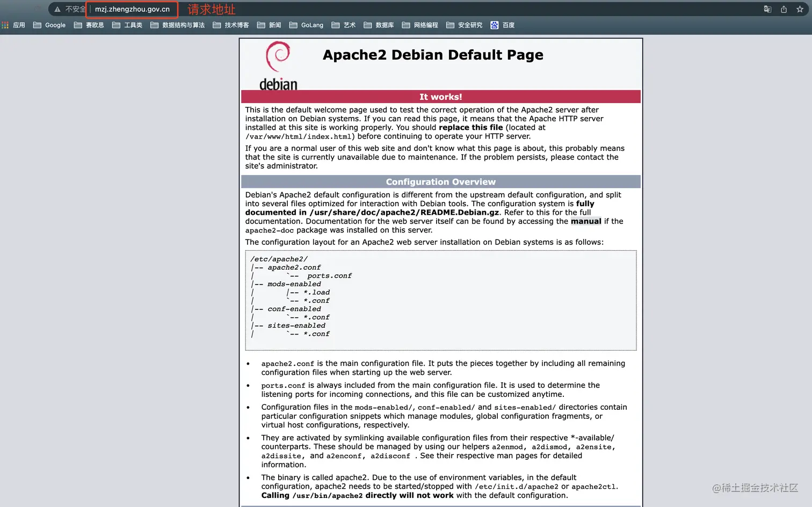
Task: Open the 百度 bookmark
Action: tap(503, 25)
